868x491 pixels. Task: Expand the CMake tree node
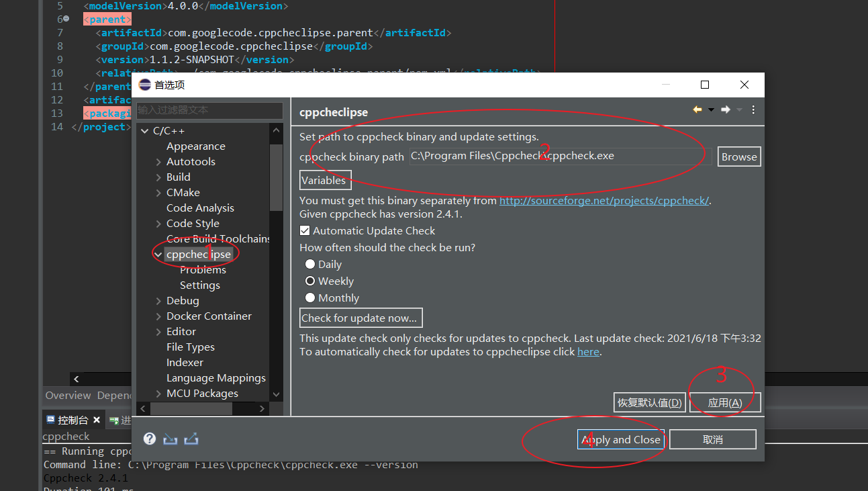158,193
